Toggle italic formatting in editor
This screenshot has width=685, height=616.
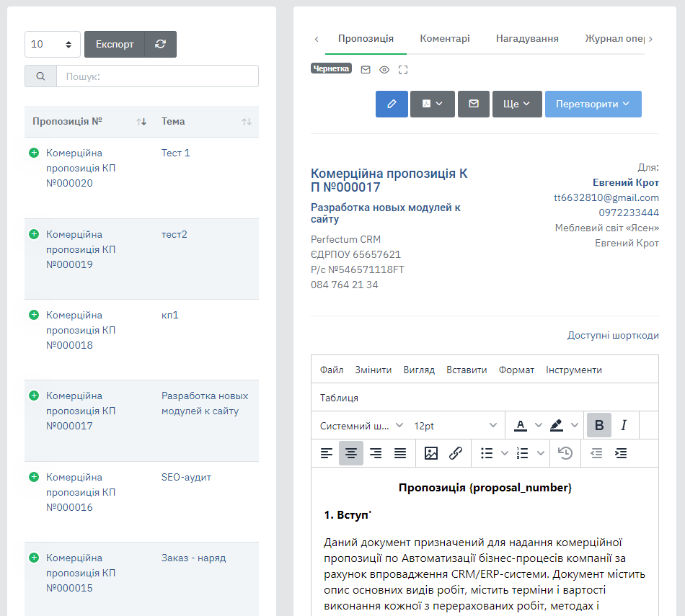(x=624, y=425)
